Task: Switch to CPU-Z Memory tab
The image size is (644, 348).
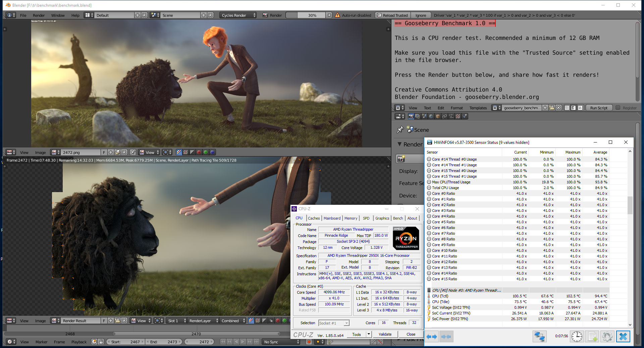Action: (351, 218)
